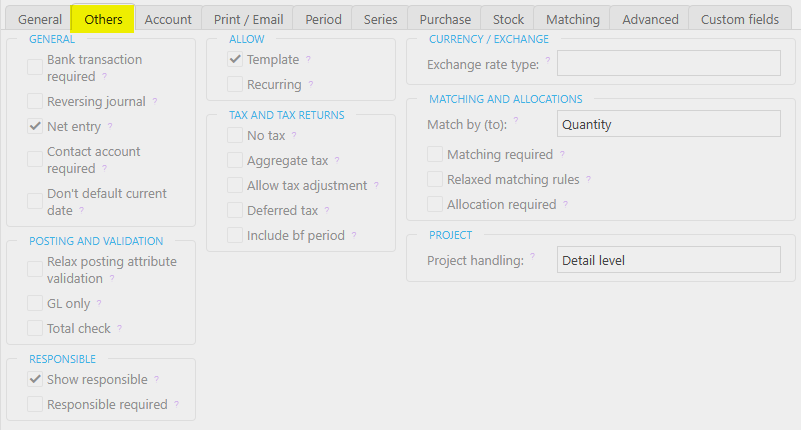
Task: Open the Print / Email tab
Action: tap(246, 19)
